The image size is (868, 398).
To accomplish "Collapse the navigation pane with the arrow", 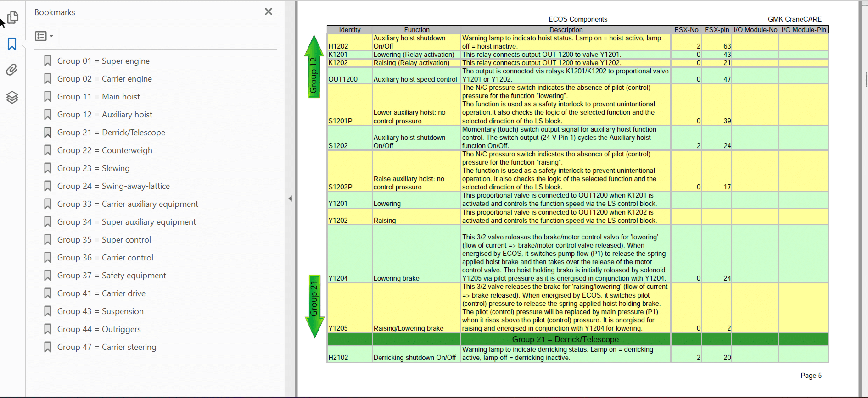I will pos(290,199).
